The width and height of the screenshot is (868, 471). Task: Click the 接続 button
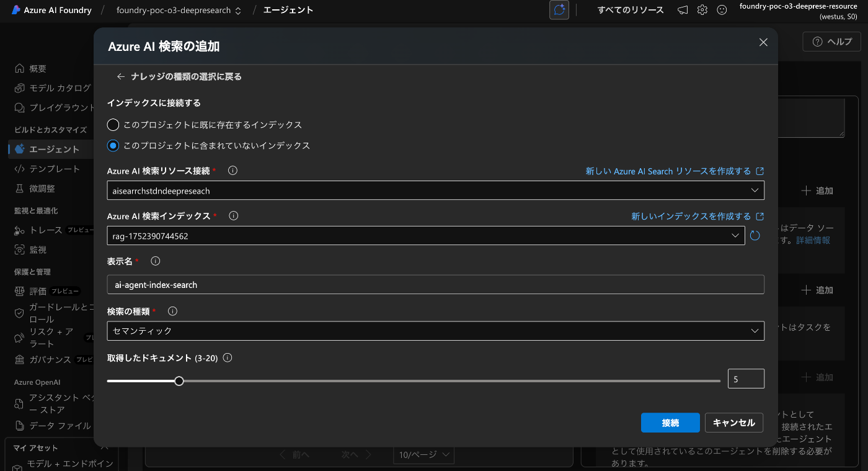[x=670, y=423]
